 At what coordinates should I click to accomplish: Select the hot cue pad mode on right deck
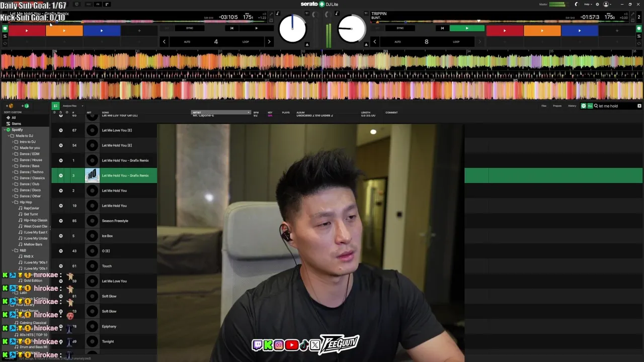click(639, 29)
